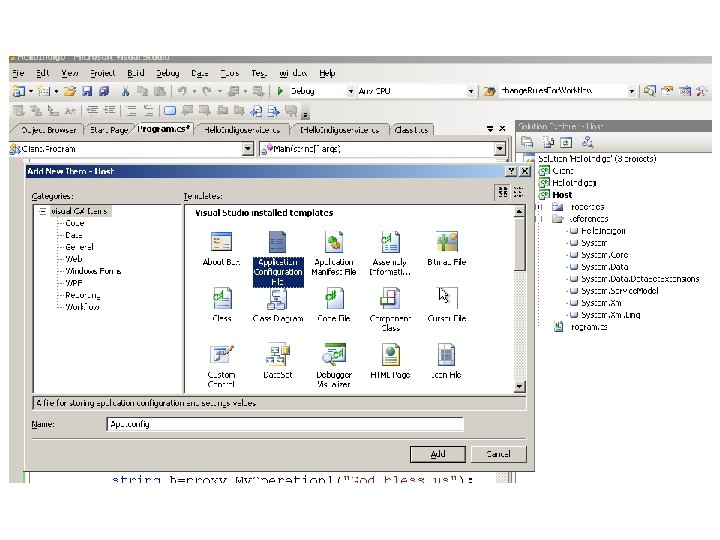720x540 pixels.
Task: Choose Application Manifest File template
Action: [334, 253]
